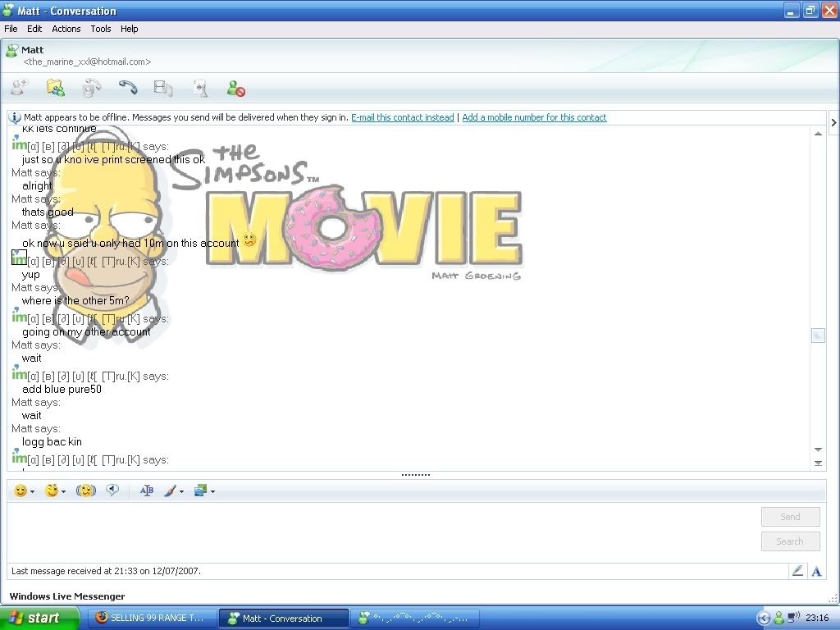Click the Block contact icon
840x630 pixels.
[236, 88]
